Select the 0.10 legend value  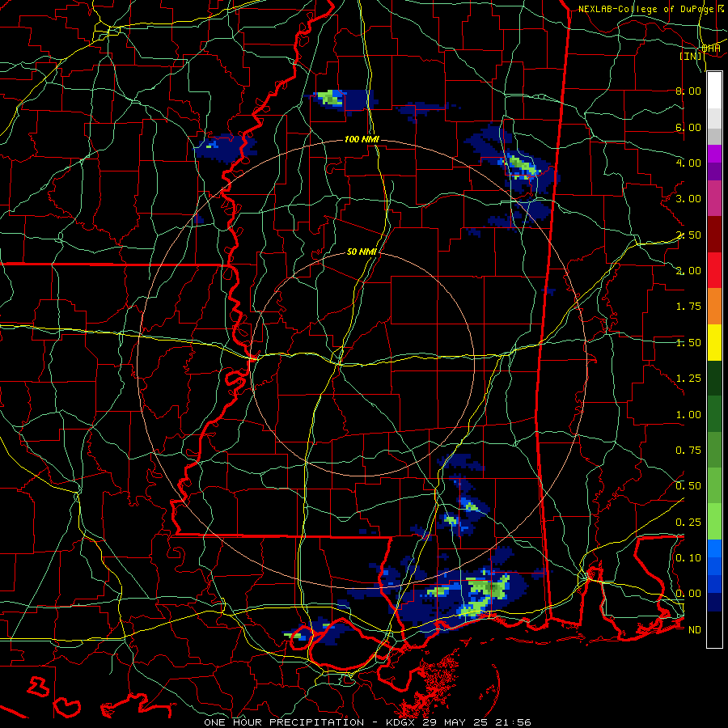[688, 558]
